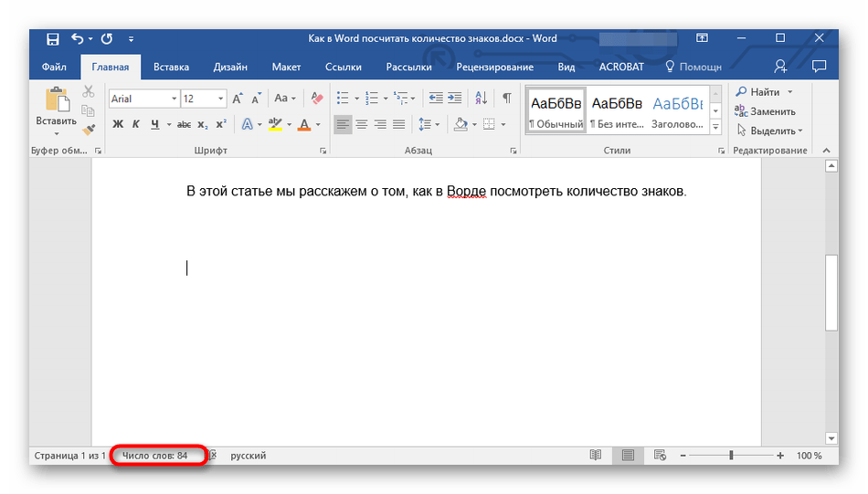Open the Рецензирование tab
The width and height of the screenshot is (868, 494).
[x=495, y=67]
